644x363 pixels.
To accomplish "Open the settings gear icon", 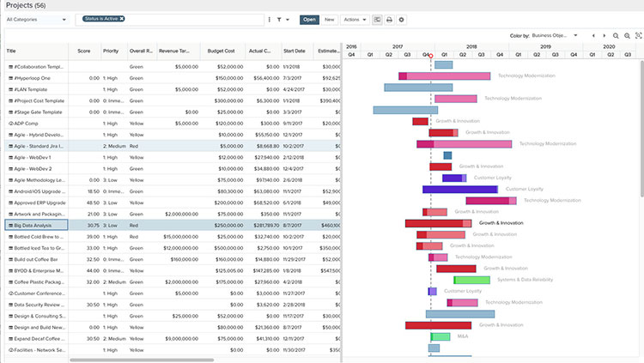I will [x=402, y=19].
